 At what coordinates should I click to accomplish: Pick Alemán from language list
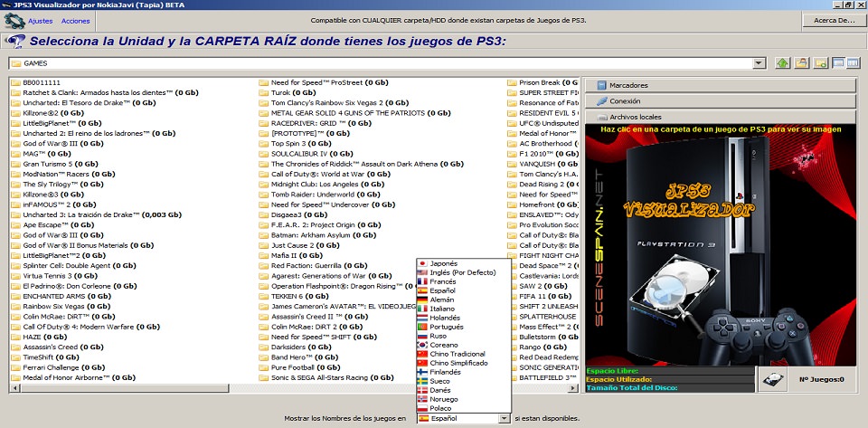click(463, 300)
